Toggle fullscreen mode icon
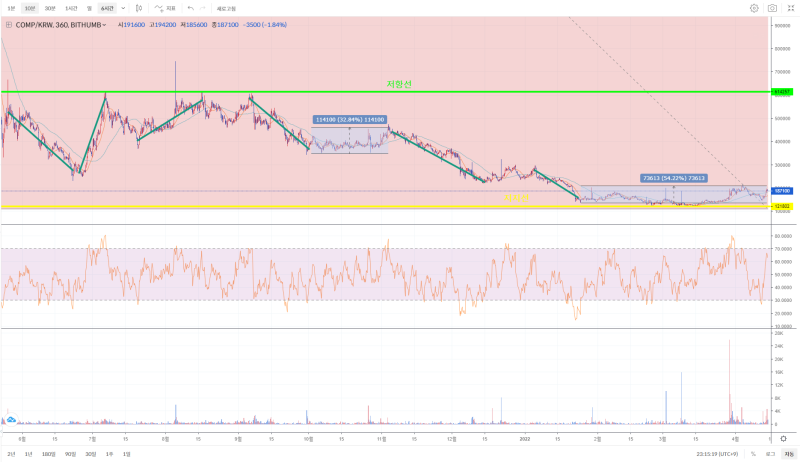Screen dimensions: 800x462 pyautogui.click(x=791, y=8)
